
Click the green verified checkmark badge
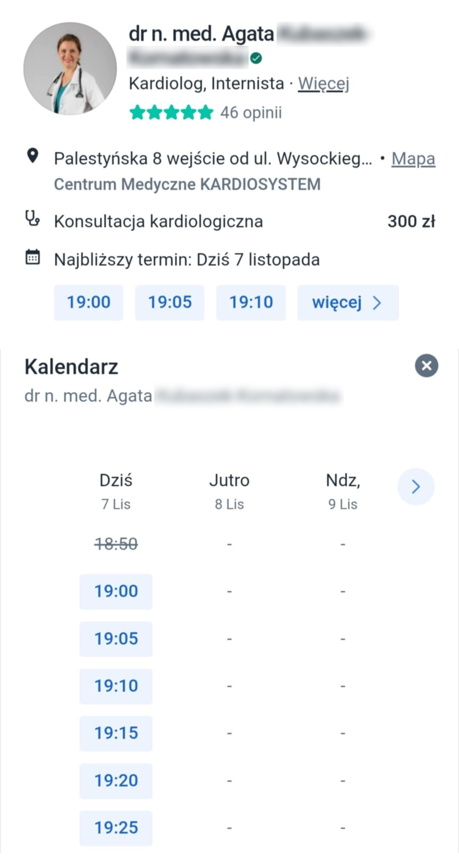click(x=256, y=58)
